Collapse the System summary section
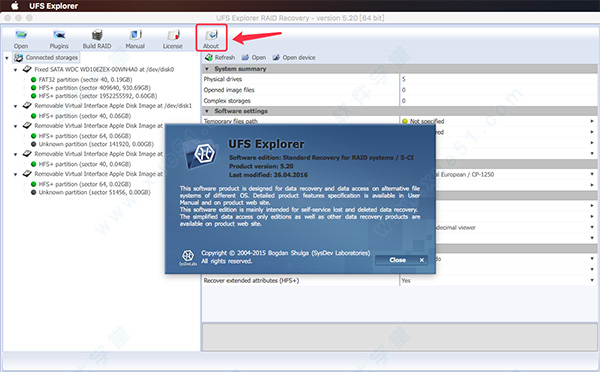This screenshot has height=372, width=600. pos(207,69)
